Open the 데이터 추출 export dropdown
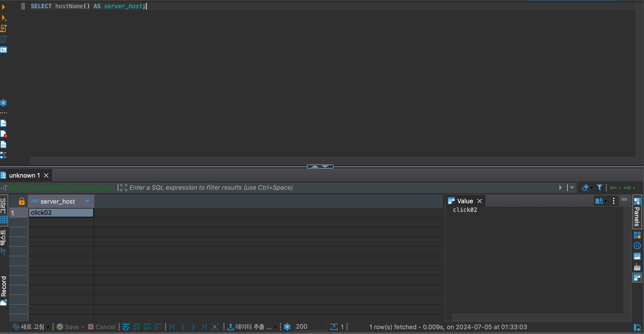The height and width of the screenshot is (334, 644). tap(275, 327)
